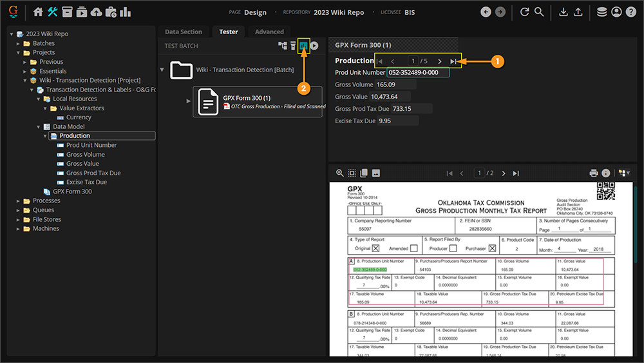Click the zoom magnifier in document viewer
Screen dimensions: 644x363
tap(339, 173)
